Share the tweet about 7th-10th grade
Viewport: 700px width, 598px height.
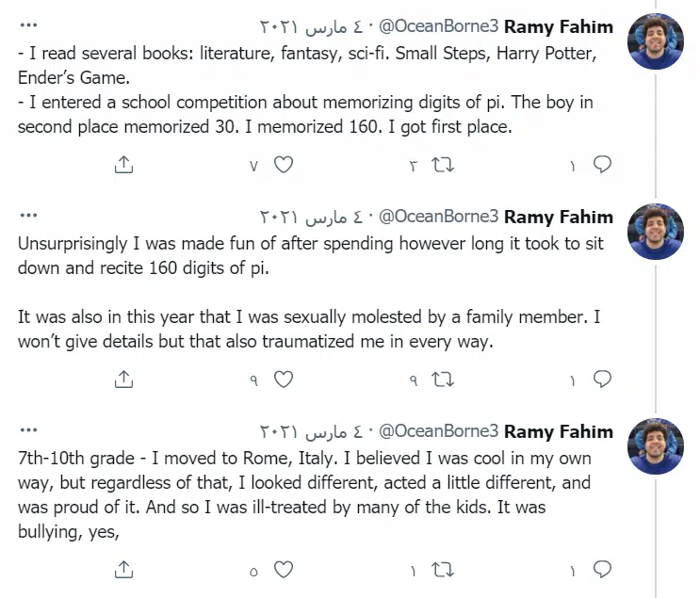(x=123, y=570)
